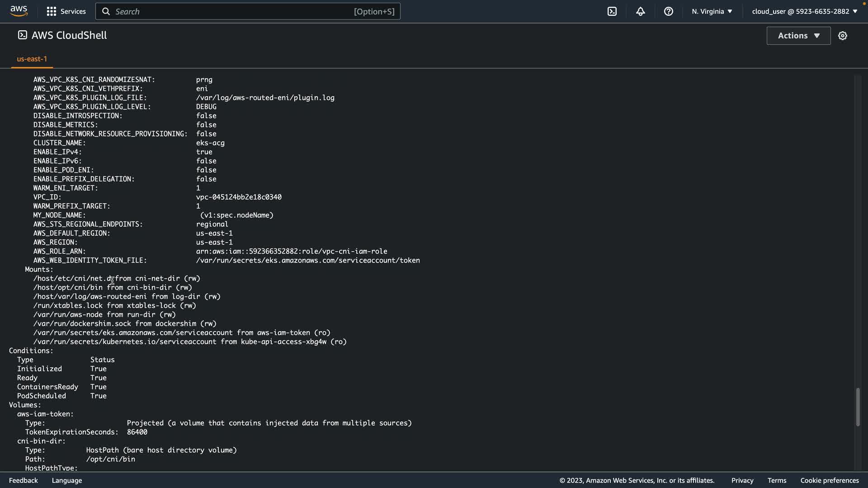The width and height of the screenshot is (868, 488).
Task: Click the AWS logo home icon
Action: click(x=19, y=11)
